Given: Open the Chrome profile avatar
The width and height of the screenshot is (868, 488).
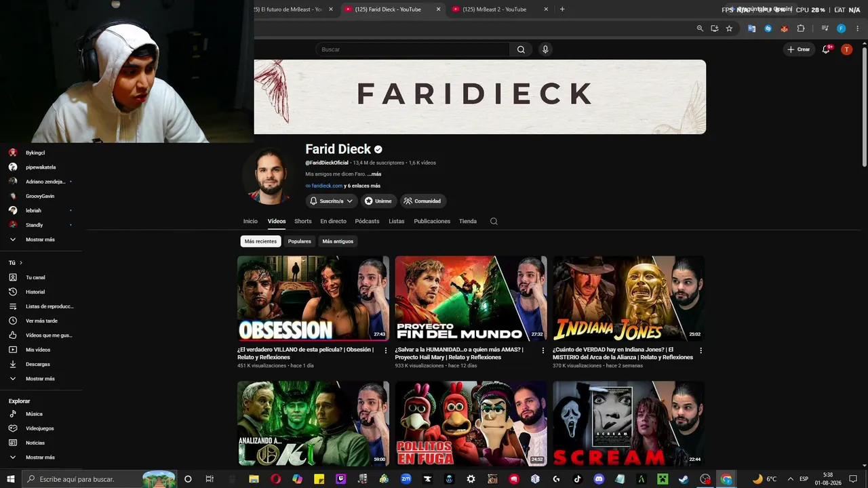Looking at the screenshot, I should [841, 28].
